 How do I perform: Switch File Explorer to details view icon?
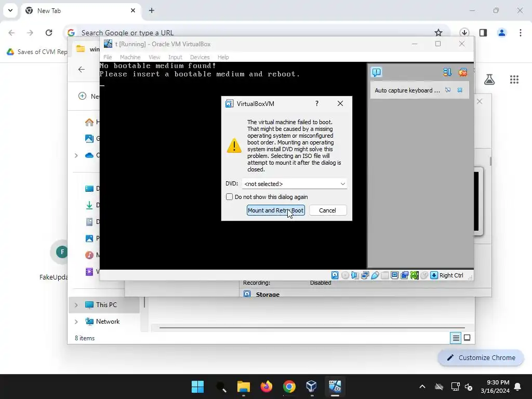[456, 338]
